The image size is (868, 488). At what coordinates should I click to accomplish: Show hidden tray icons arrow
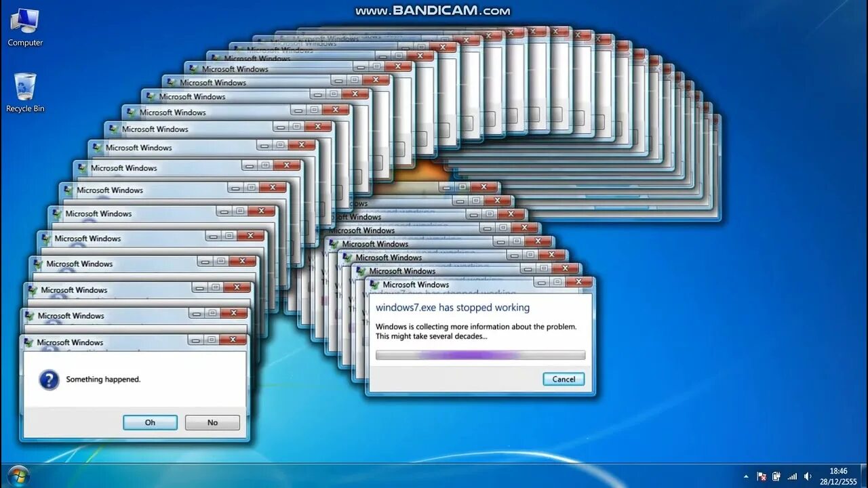pos(747,476)
